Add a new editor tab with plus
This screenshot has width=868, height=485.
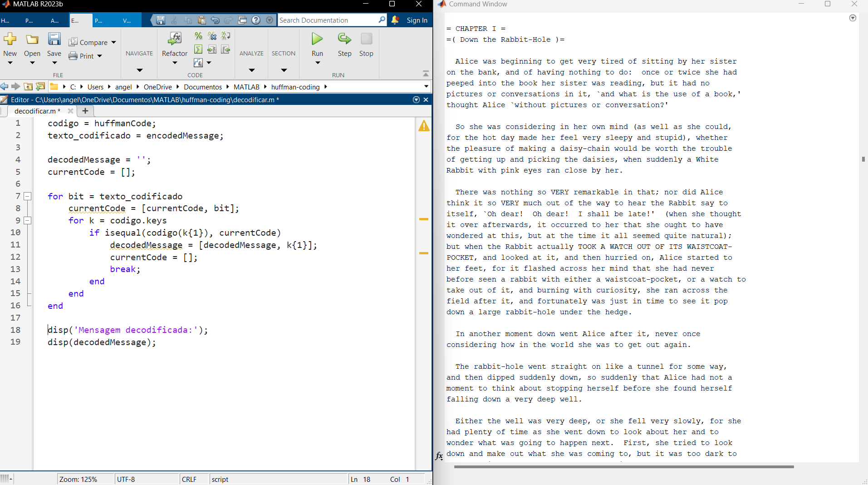click(85, 111)
